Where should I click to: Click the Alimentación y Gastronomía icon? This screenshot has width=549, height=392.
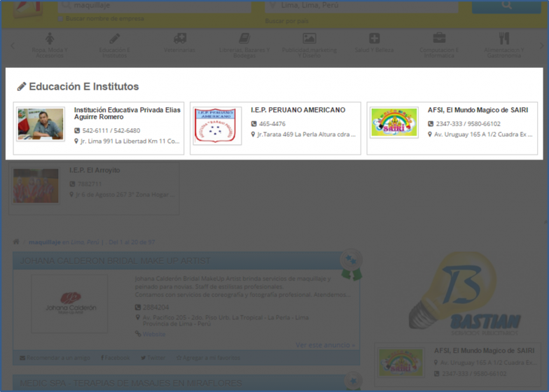tap(503, 38)
